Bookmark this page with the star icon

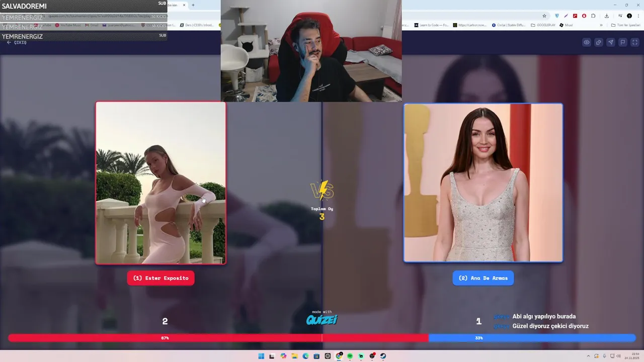544,16
